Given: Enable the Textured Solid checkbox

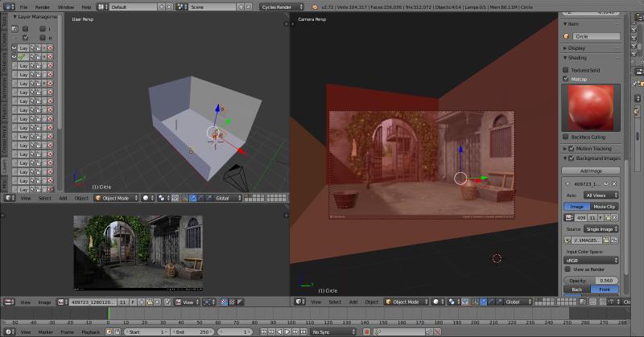Looking at the screenshot, I should pyautogui.click(x=565, y=69).
